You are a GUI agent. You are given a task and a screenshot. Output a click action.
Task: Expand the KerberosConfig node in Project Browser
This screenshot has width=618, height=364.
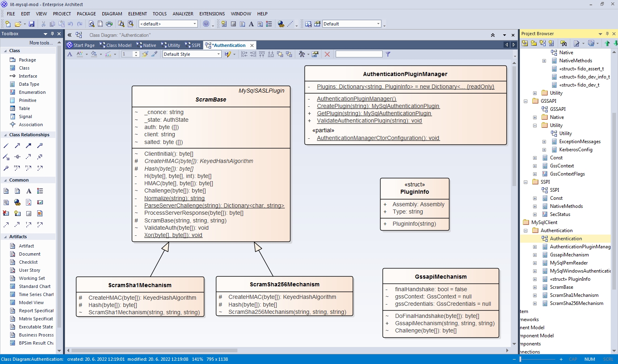click(544, 150)
